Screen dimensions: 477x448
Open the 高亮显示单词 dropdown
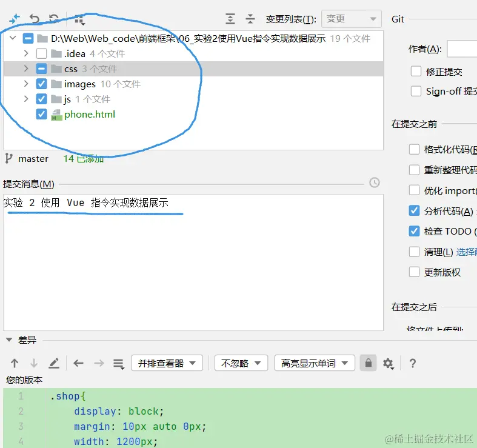[315, 363]
